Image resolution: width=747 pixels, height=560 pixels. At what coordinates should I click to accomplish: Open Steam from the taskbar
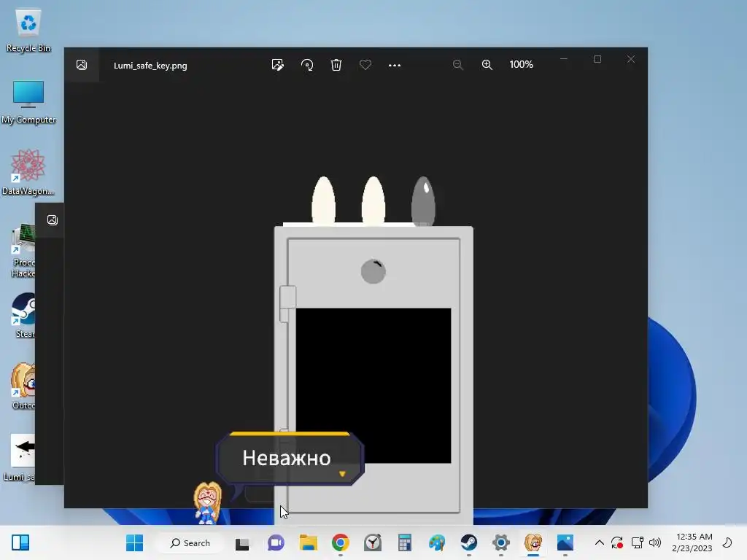pyautogui.click(x=469, y=542)
